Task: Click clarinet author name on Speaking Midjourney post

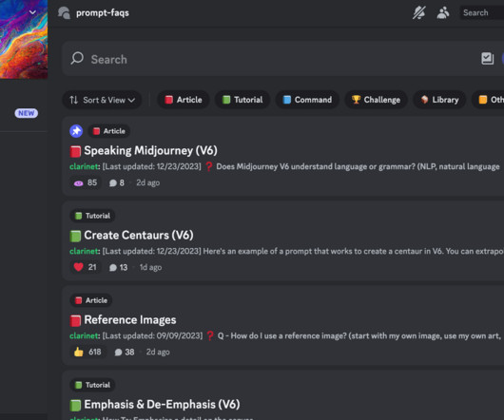Action: [85, 166]
